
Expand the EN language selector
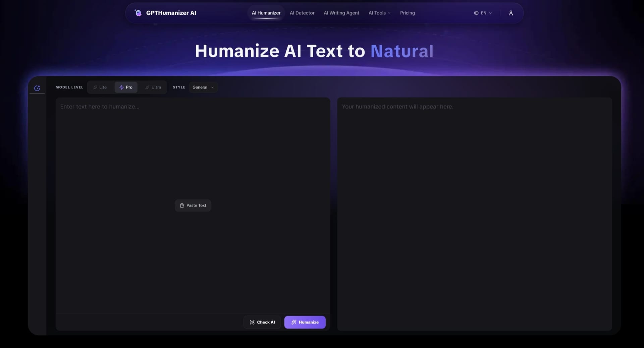point(483,13)
